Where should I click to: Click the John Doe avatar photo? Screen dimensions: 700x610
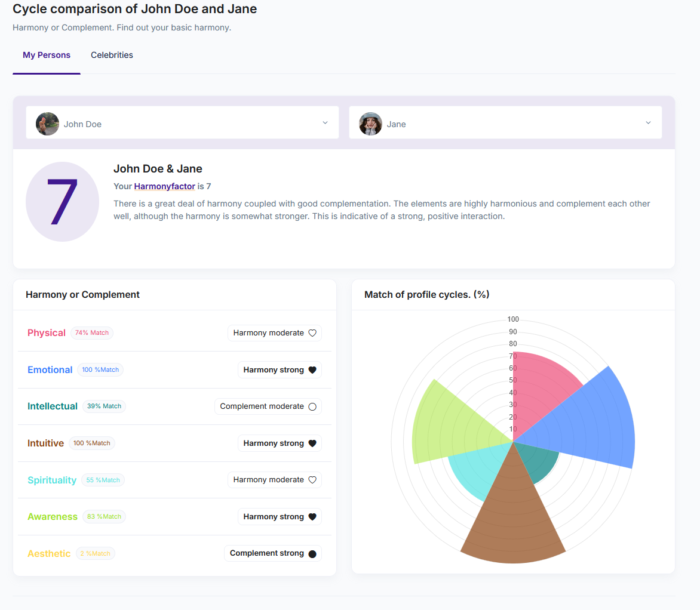click(47, 124)
